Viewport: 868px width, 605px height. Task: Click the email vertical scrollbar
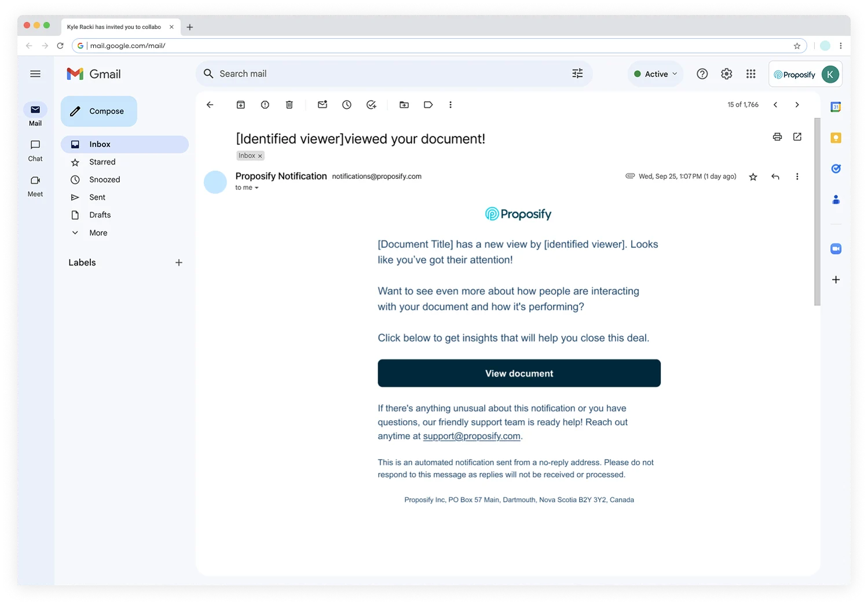(817, 211)
